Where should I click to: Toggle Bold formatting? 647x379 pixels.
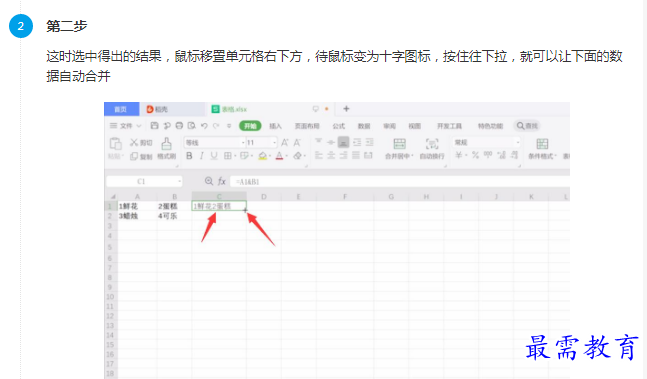tap(189, 155)
